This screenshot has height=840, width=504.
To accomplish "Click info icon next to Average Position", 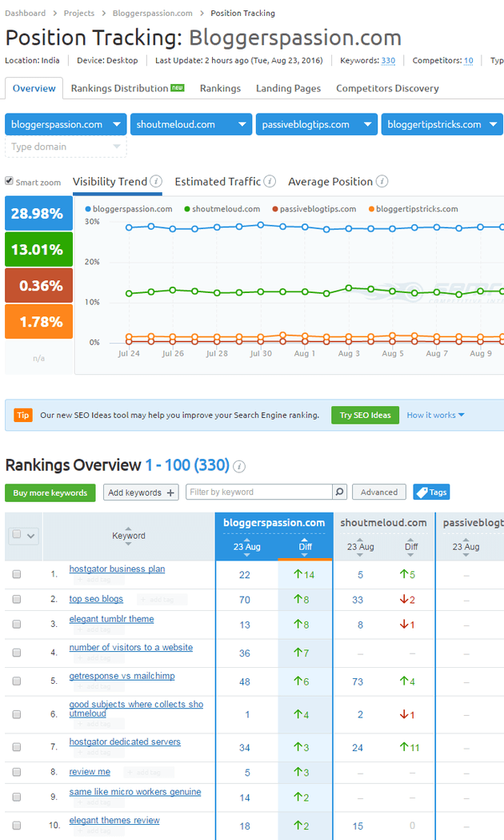I will [382, 181].
